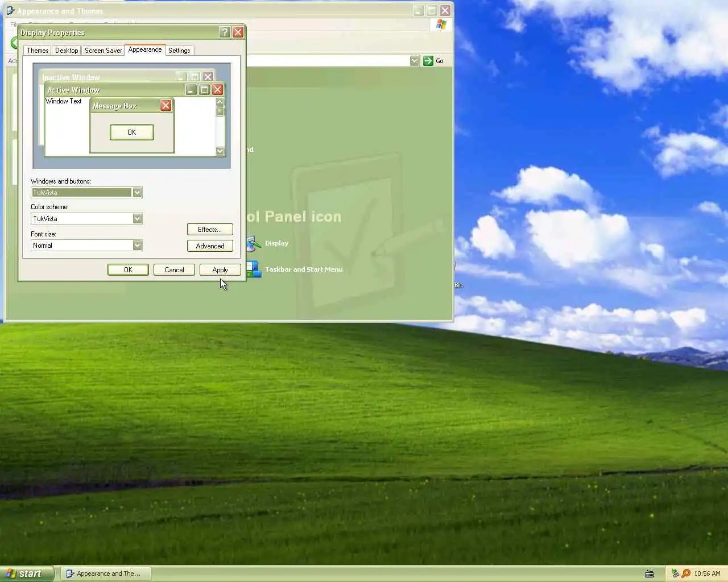
Task: Click the preview Message Box close icon
Action: pyautogui.click(x=166, y=106)
